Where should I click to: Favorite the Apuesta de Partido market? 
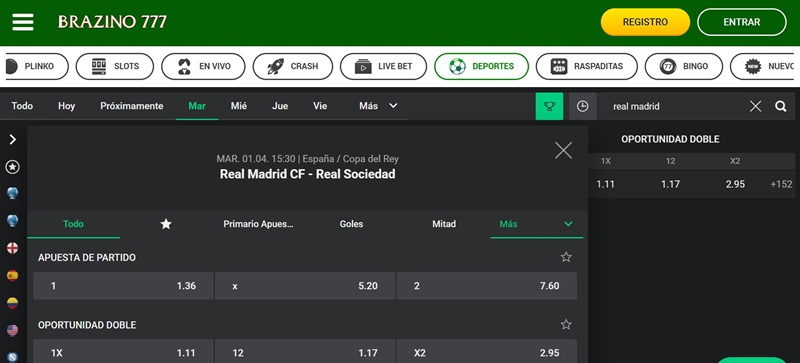[566, 257]
